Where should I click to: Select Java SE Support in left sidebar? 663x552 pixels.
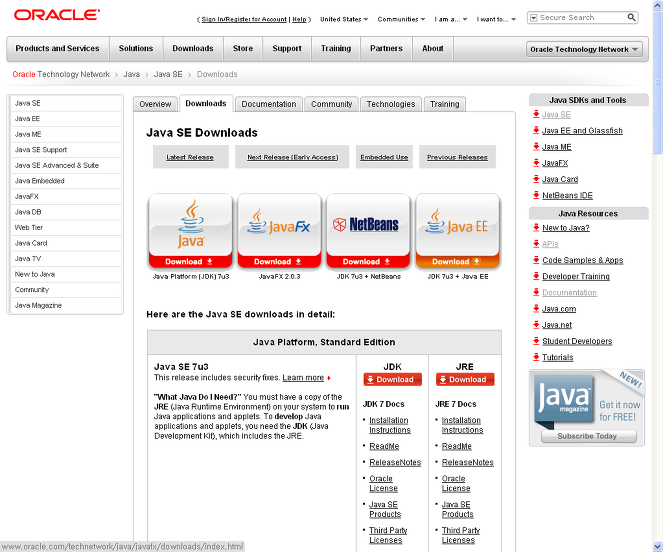(x=66, y=150)
